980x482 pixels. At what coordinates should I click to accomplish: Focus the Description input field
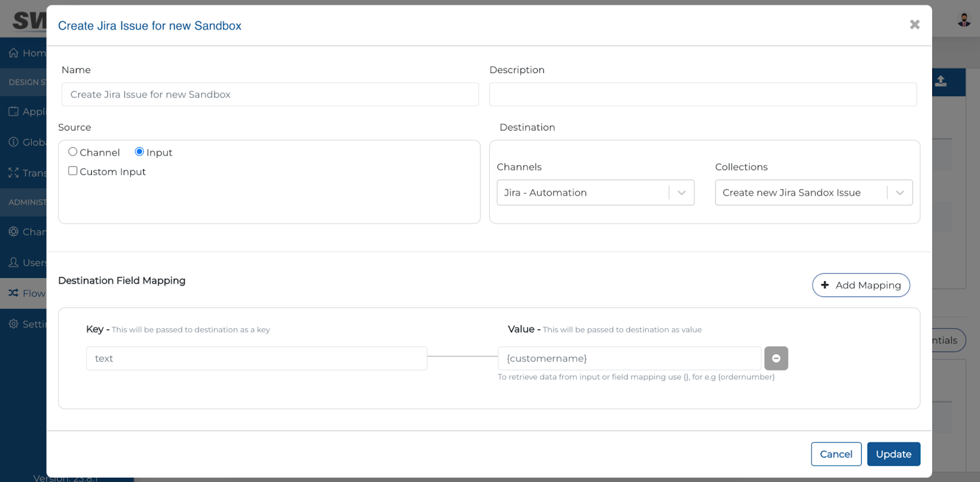point(703,94)
